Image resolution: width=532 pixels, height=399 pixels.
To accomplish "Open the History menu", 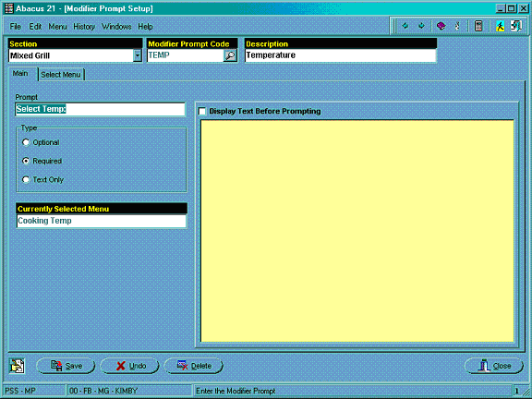I will tap(84, 27).
